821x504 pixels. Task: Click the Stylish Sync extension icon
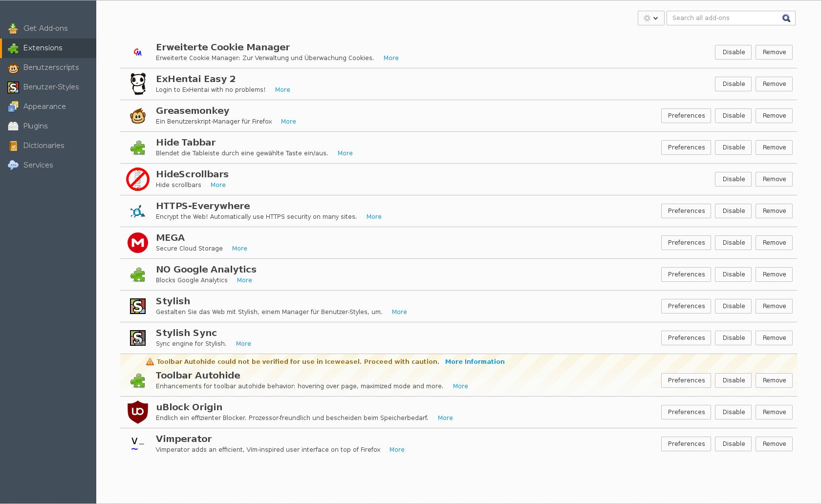pos(138,338)
